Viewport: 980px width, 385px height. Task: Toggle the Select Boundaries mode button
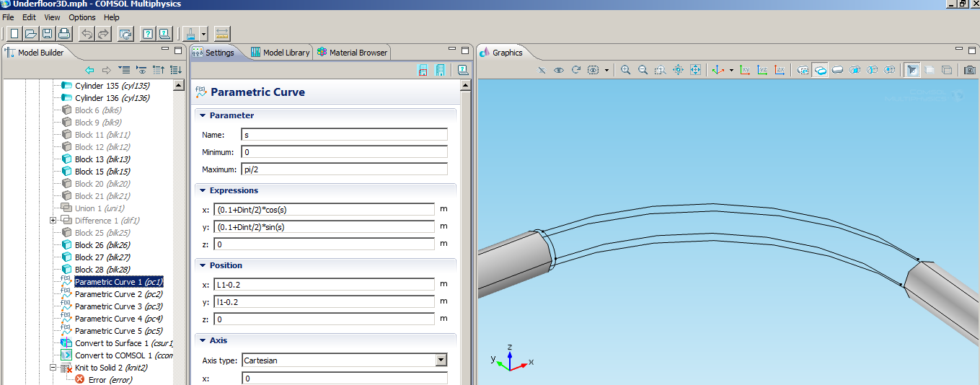click(837, 70)
